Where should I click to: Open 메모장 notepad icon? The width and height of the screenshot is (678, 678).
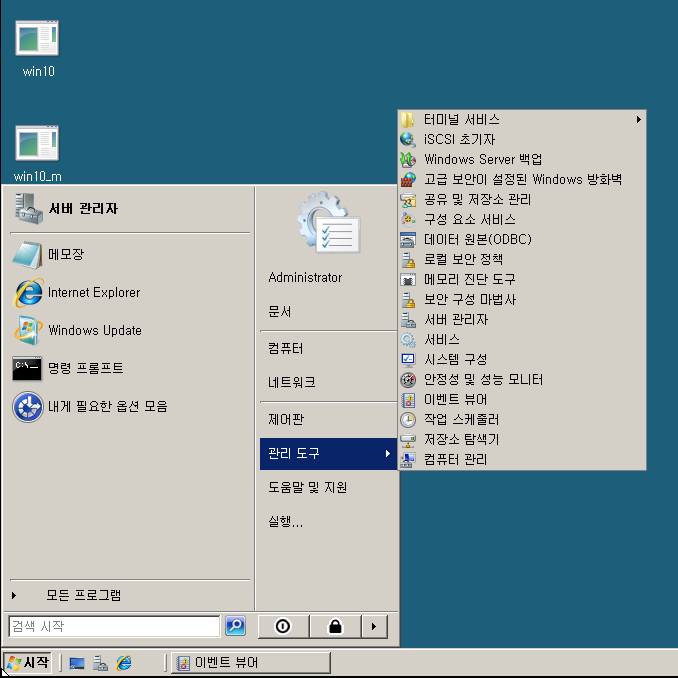click(x=28, y=255)
